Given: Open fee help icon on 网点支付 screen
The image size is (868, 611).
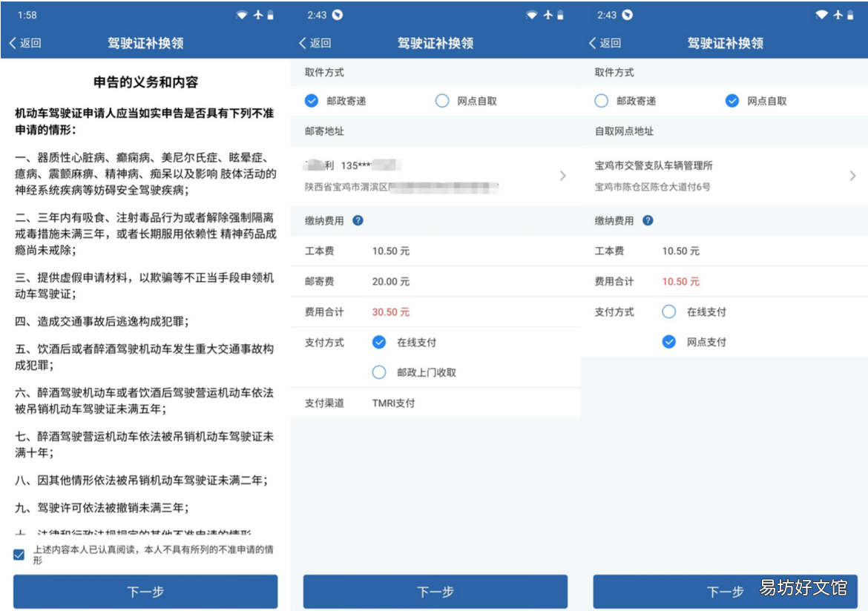Looking at the screenshot, I should (648, 220).
